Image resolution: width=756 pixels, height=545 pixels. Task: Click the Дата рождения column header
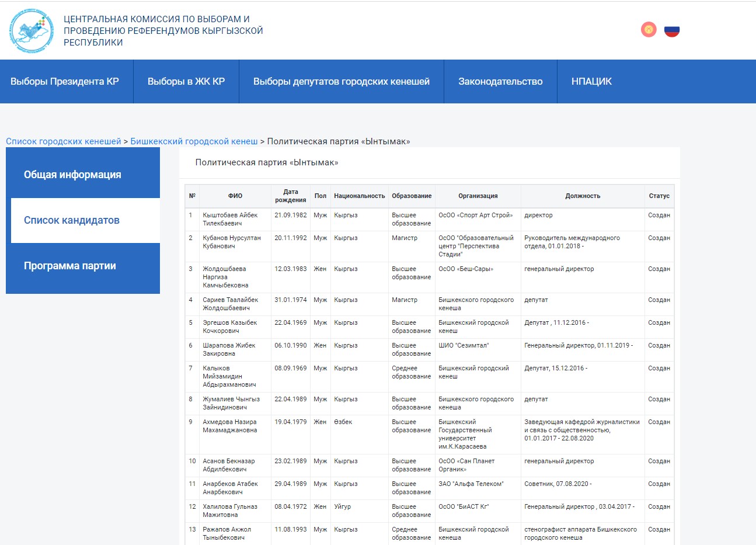point(290,196)
